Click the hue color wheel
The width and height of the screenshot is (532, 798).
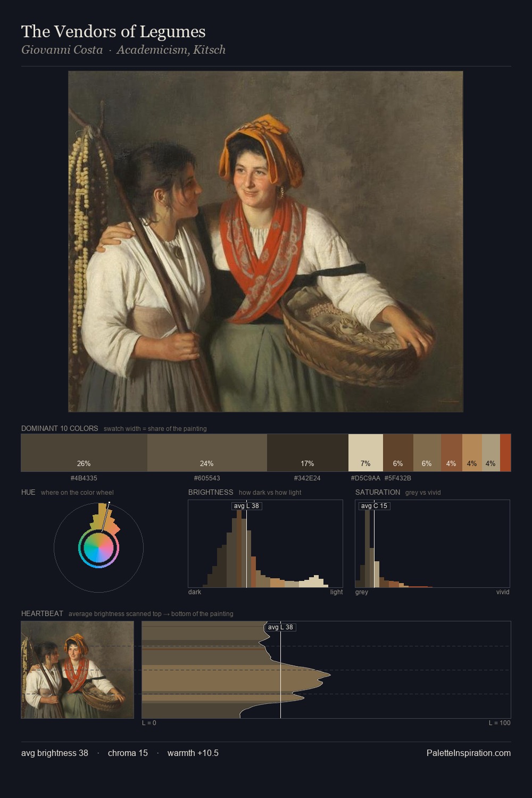point(98,547)
